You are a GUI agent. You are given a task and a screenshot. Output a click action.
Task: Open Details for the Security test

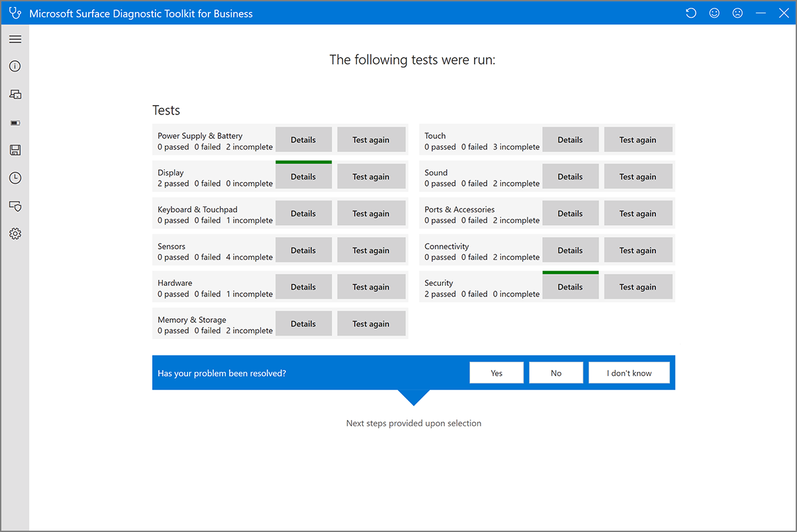click(570, 286)
